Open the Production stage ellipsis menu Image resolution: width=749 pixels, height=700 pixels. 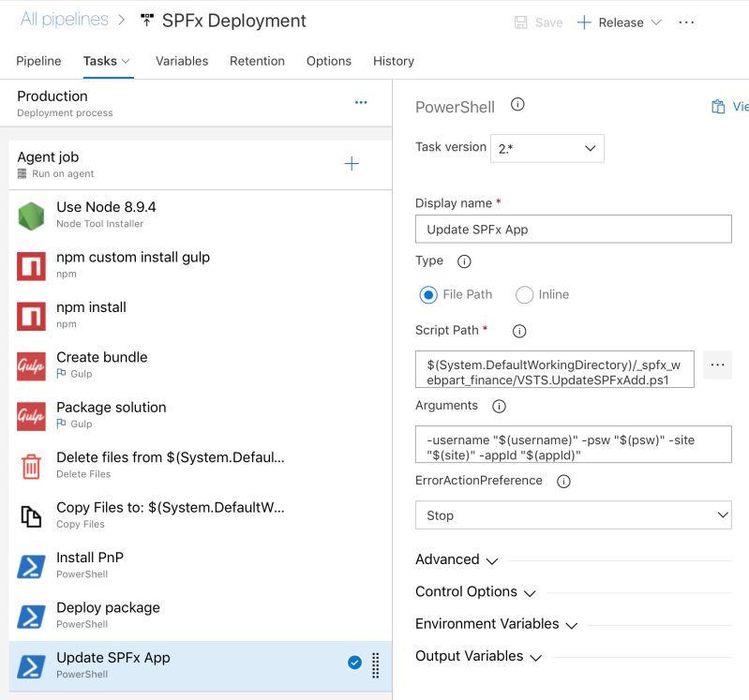point(361,102)
